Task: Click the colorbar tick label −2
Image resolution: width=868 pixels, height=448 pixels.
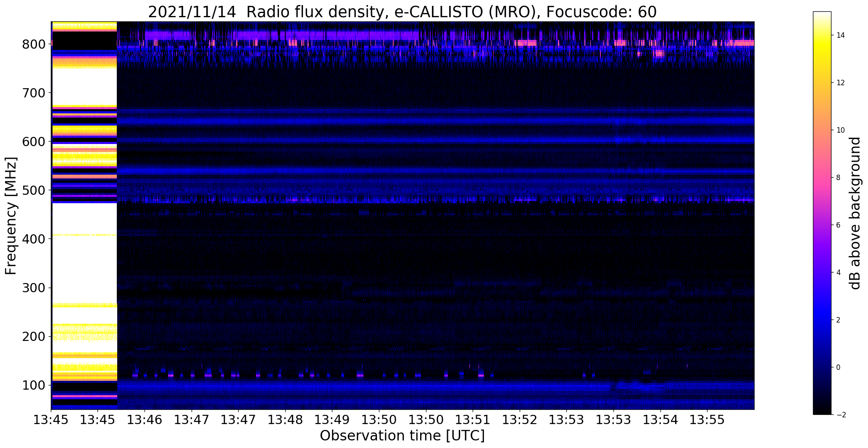Action: [841, 415]
